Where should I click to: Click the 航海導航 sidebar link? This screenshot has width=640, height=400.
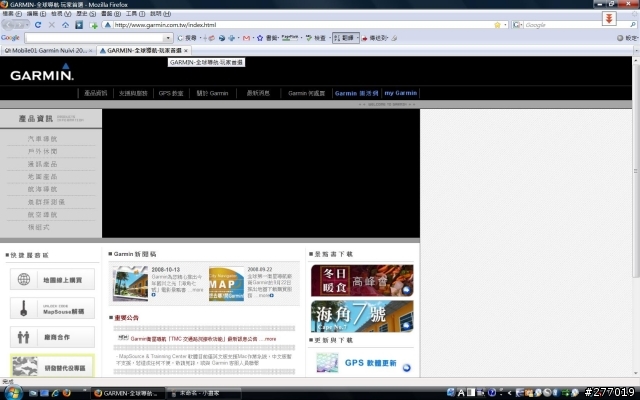pos(42,189)
